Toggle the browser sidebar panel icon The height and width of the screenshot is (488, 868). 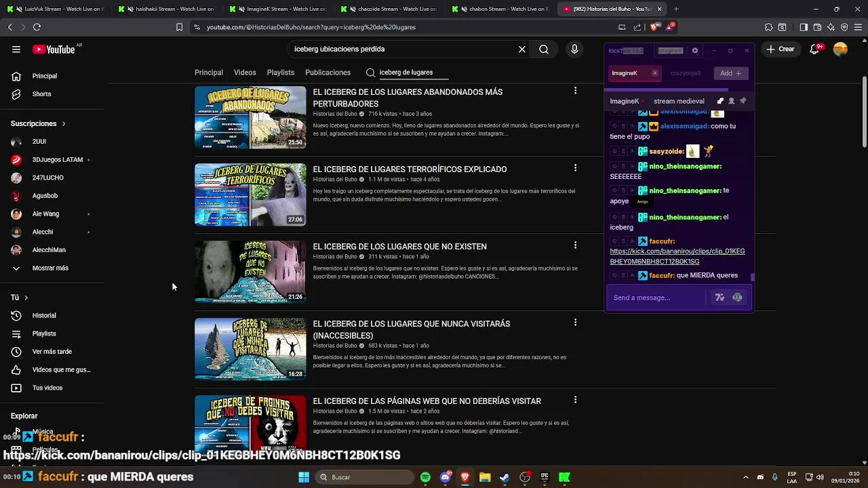pos(804,27)
